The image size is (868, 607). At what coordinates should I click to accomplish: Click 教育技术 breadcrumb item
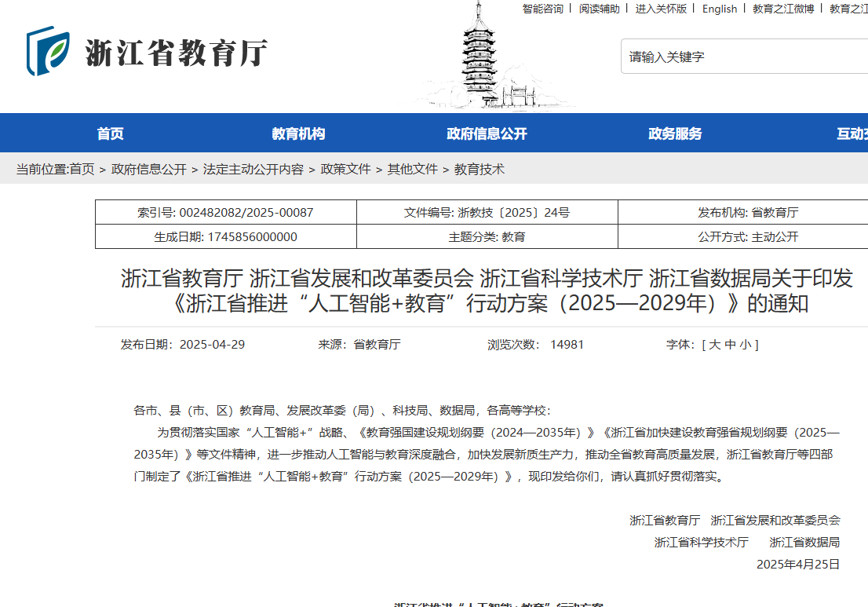(x=479, y=169)
